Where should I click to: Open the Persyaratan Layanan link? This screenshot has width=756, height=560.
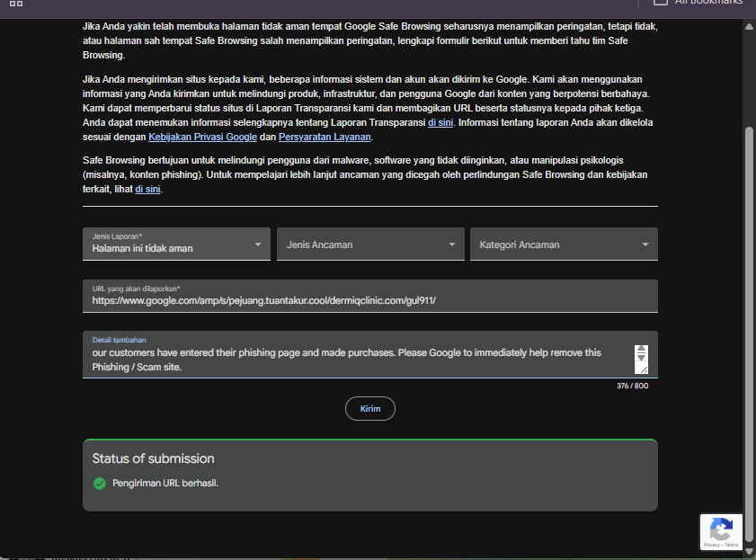click(x=325, y=137)
